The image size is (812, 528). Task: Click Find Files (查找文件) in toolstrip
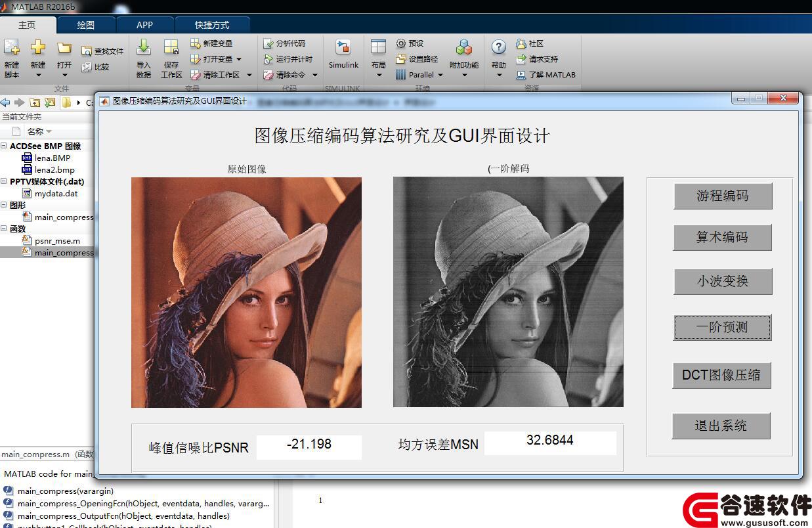click(102, 51)
